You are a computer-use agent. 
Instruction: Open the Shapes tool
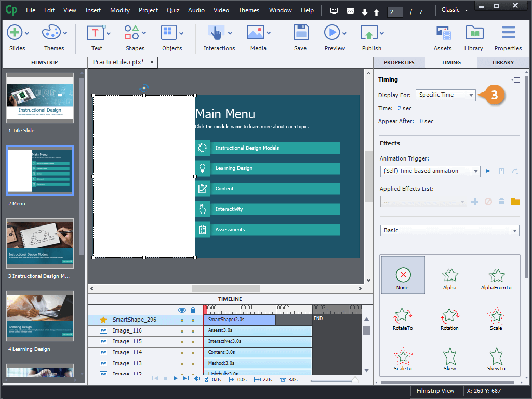pos(135,37)
